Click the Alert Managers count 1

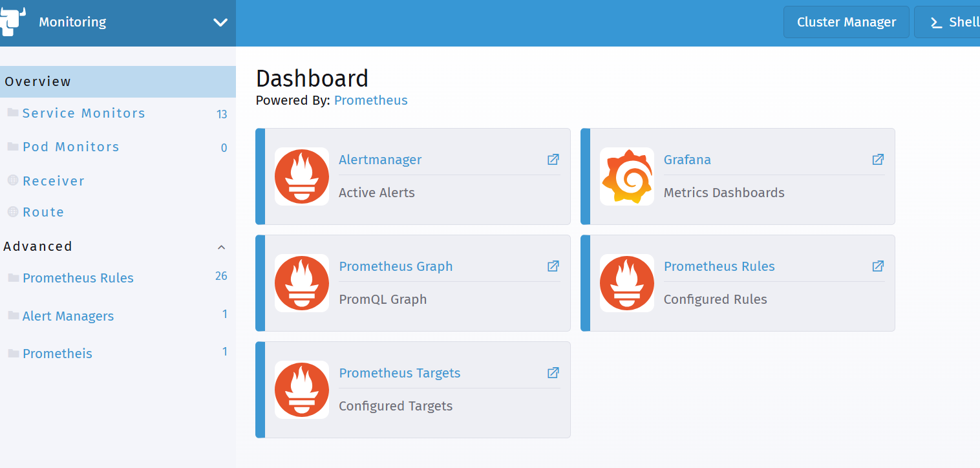[225, 314]
